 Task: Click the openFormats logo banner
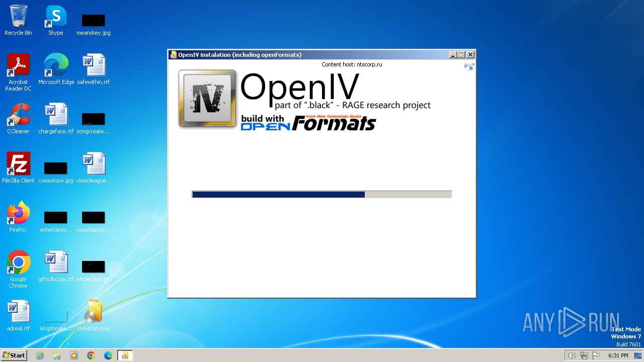tap(308, 123)
